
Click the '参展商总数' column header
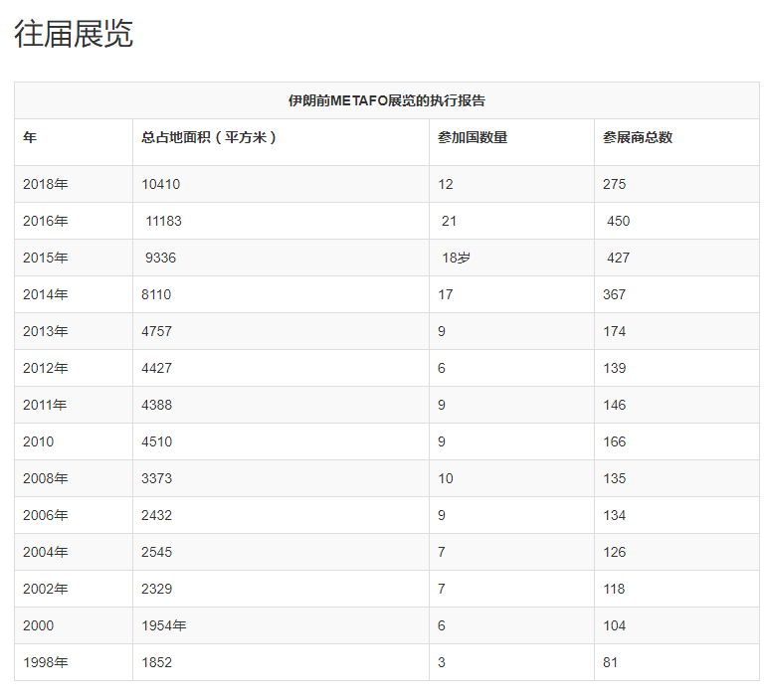click(638, 137)
